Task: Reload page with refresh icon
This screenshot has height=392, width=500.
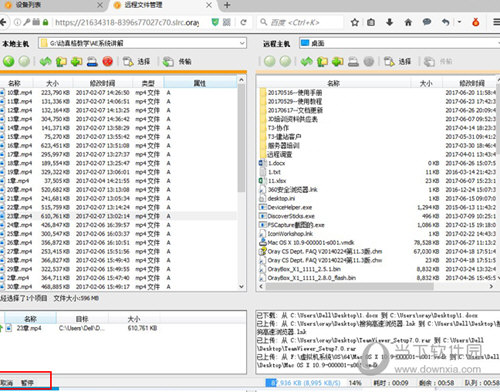Action: pos(243,22)
